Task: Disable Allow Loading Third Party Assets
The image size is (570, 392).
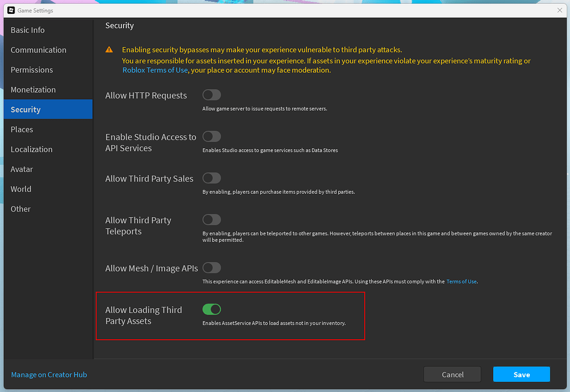Action: click(x=212, y=309)
